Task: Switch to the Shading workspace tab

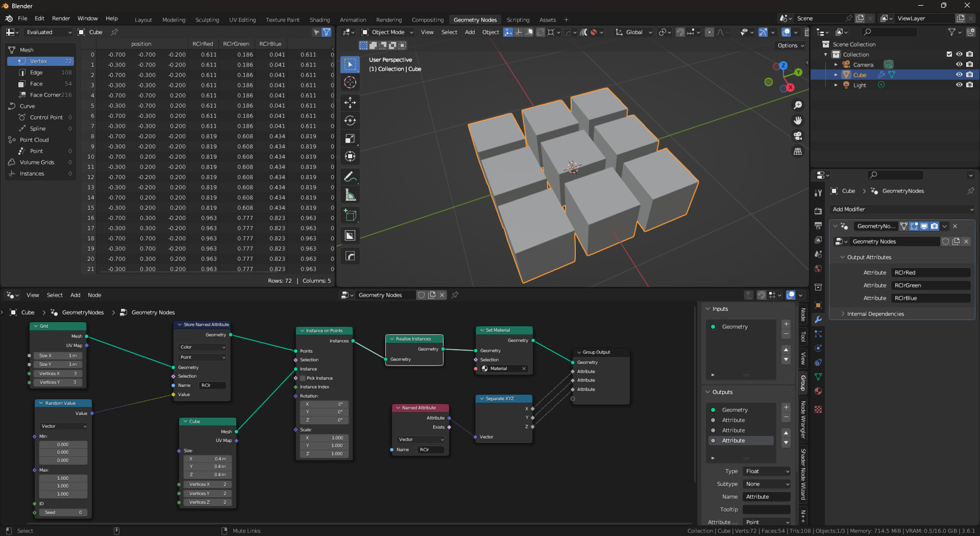Action: pyautogui.click(x=320, y=19)
